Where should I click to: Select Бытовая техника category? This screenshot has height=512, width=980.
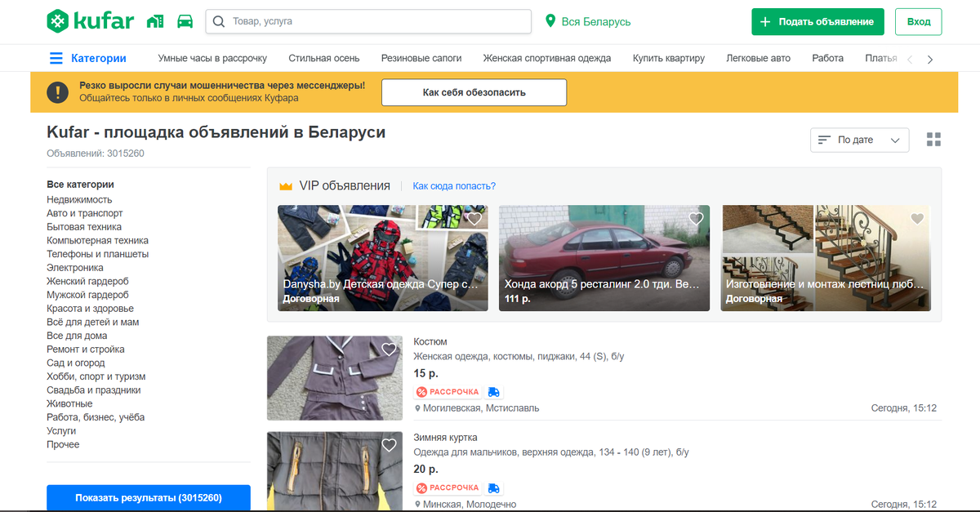click(x=84, y=227)
